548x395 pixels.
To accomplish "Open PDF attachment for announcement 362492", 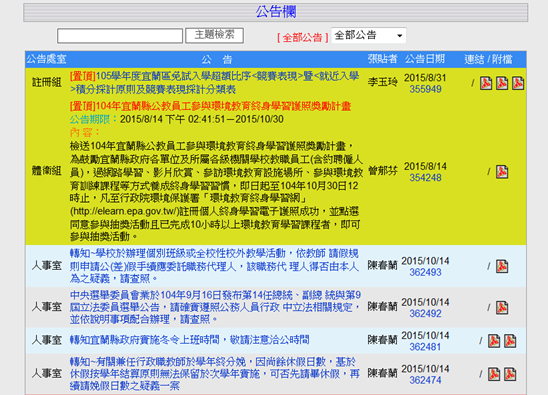I will coord(502,308).
